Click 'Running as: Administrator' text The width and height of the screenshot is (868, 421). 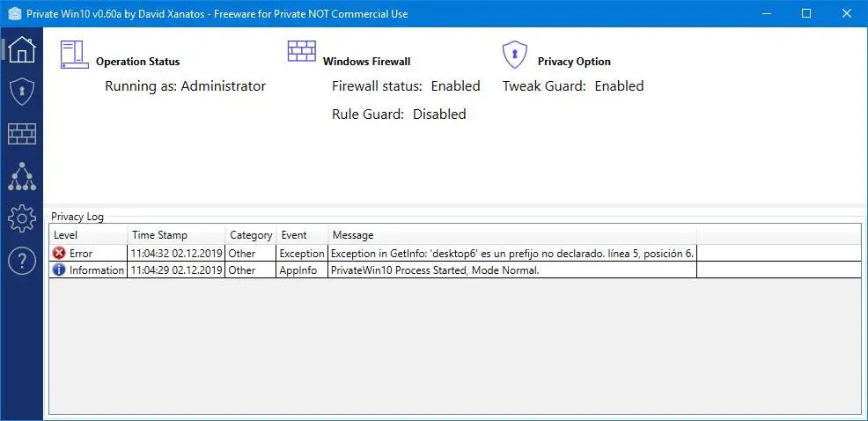(x=186, y=85)
